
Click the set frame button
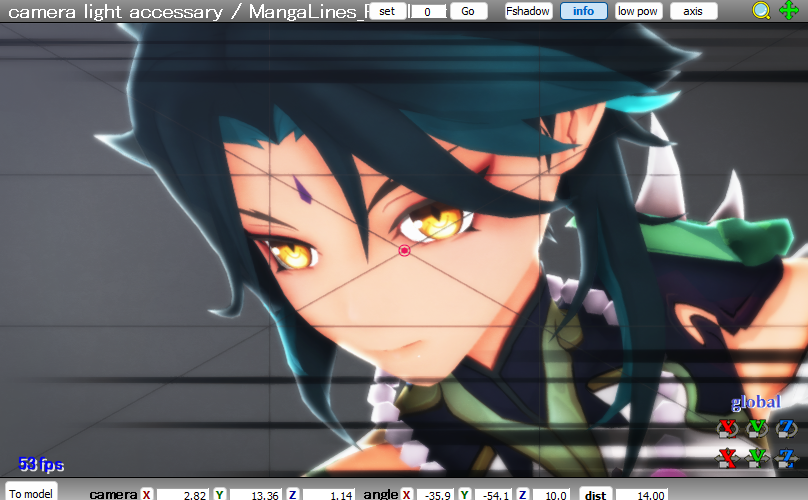388,11
